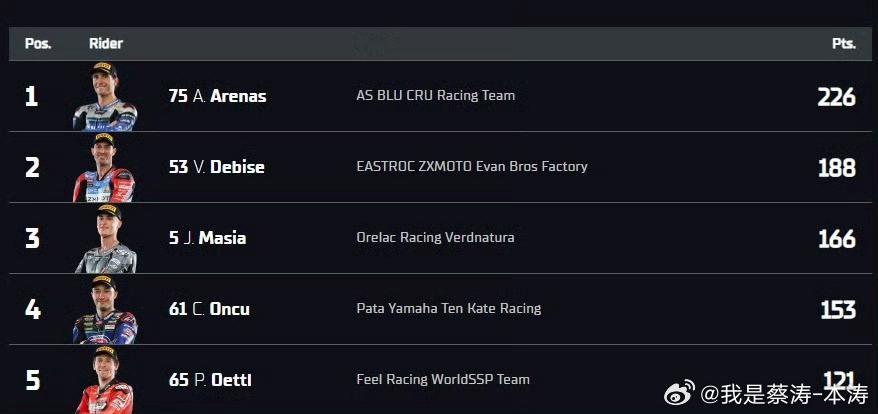Click J. Masia rider photo
Viewport: 878px width, 414px height.
click(x=105, y=239)
